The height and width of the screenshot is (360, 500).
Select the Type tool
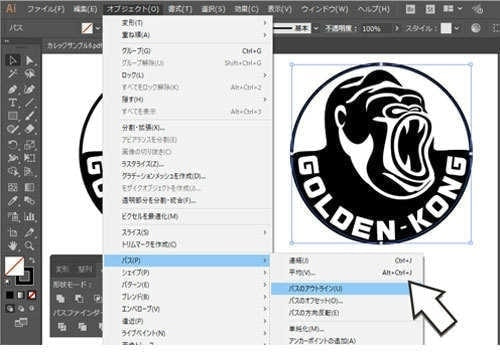tap(13, 102)
